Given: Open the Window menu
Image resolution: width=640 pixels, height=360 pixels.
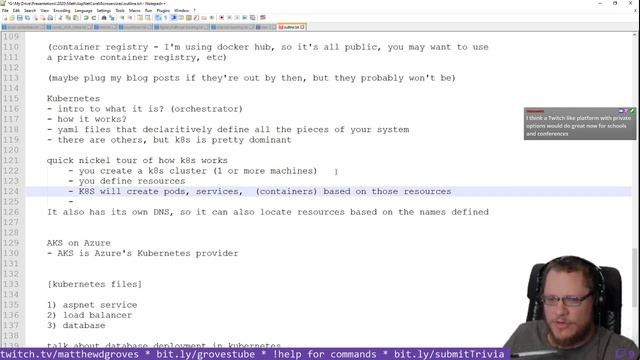Looking at the screenshot, I should pos(182,10).
